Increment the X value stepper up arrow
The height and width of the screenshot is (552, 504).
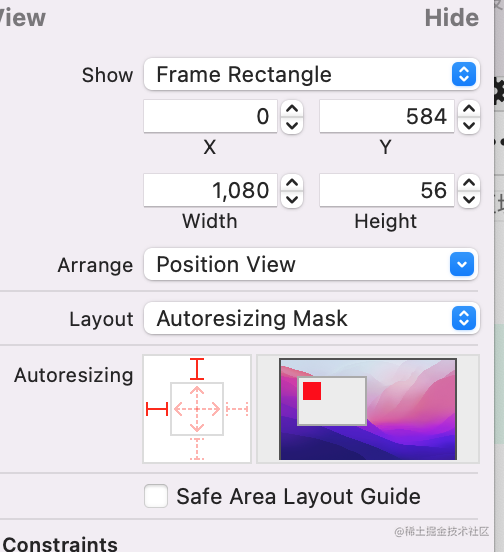[x=292, y=109]
